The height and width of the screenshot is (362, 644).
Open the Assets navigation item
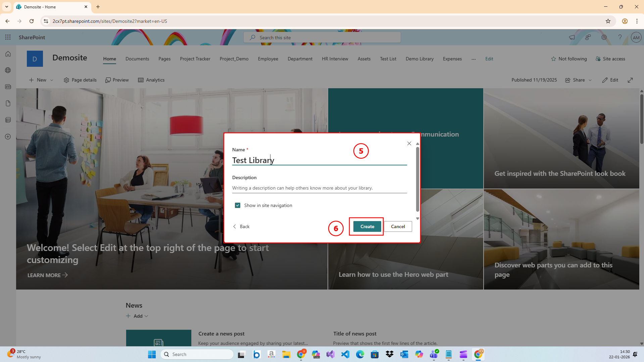click(x=364, y=59)
